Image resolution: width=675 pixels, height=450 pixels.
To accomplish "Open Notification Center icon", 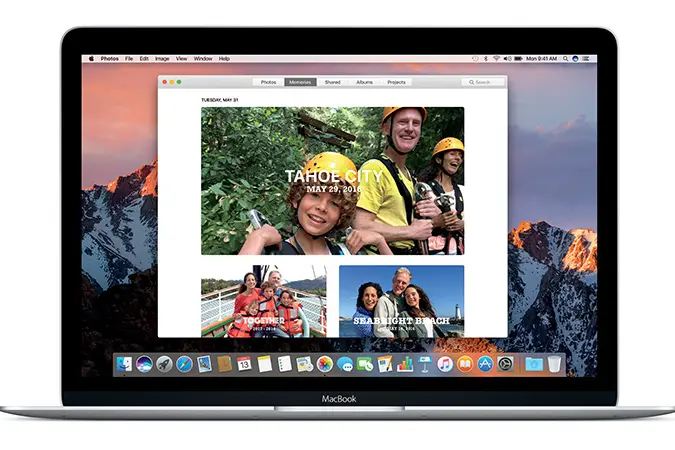I will [x=586, y=59].
